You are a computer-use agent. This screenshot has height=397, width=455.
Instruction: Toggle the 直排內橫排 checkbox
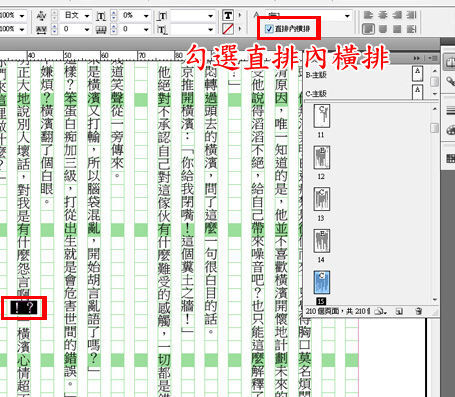[269, 29]
